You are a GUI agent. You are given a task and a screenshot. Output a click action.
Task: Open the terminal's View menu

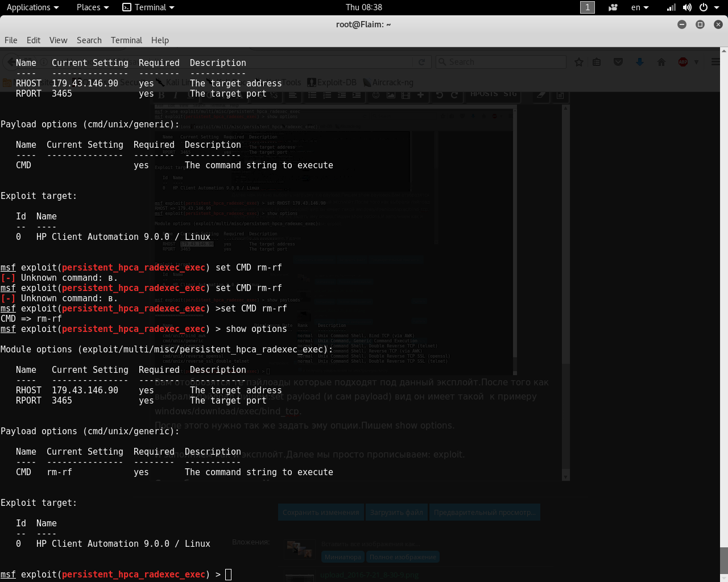58,40
